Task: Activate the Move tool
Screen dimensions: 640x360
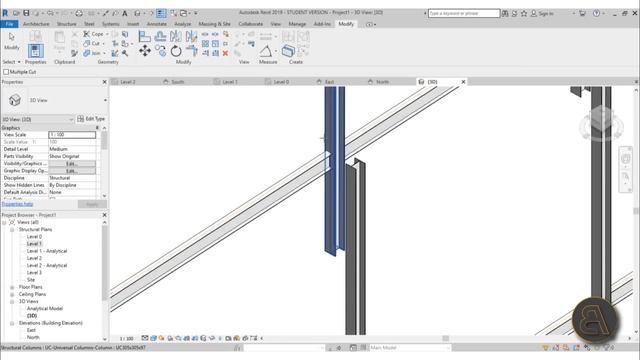Action: tap(144, 51)
